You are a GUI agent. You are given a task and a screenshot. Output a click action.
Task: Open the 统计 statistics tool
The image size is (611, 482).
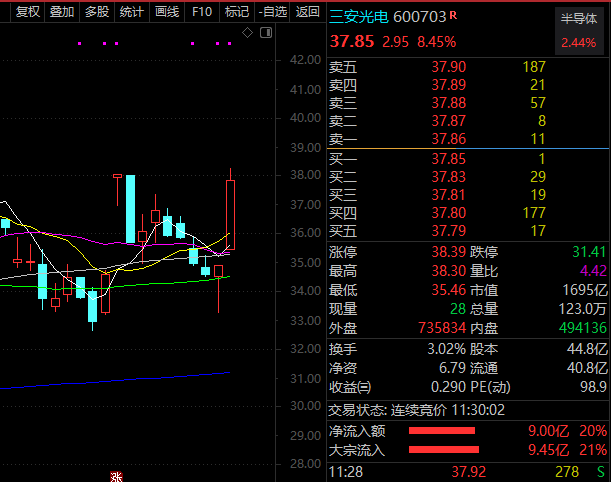132,12
